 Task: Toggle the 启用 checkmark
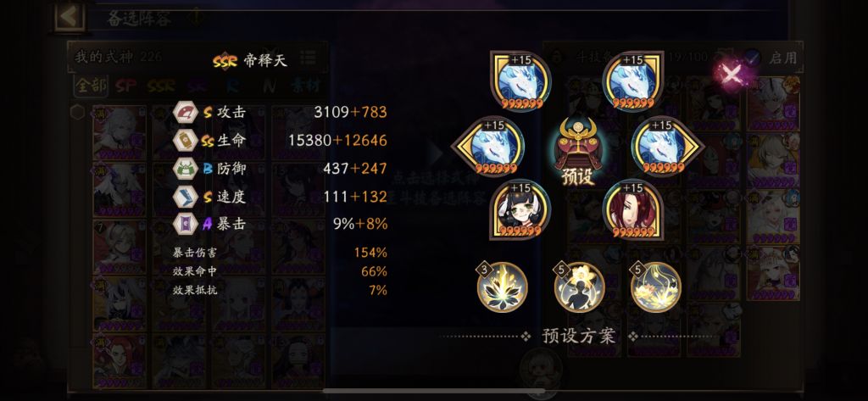[751, 57]
